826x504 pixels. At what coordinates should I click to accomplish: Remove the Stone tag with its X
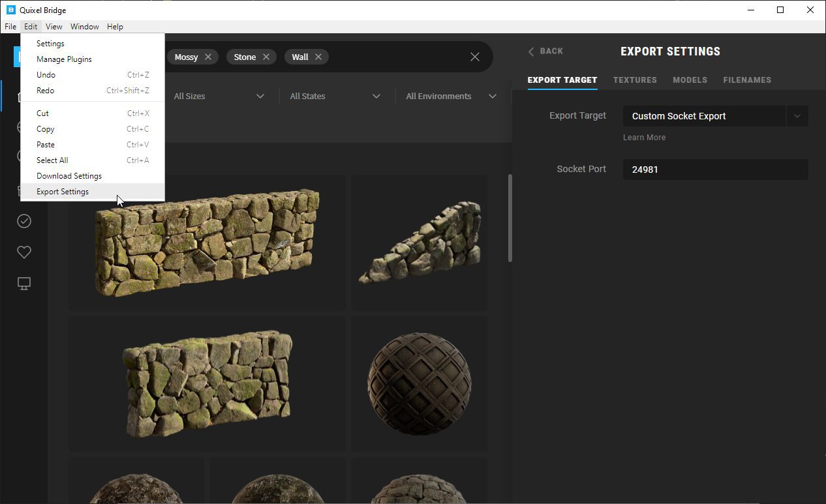click(266, 57)
